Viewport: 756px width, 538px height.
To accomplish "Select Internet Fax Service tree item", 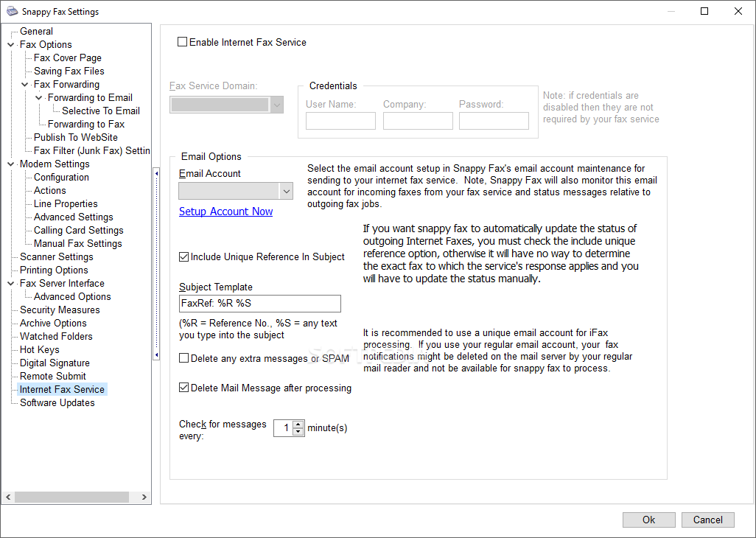I will point(62,390).
